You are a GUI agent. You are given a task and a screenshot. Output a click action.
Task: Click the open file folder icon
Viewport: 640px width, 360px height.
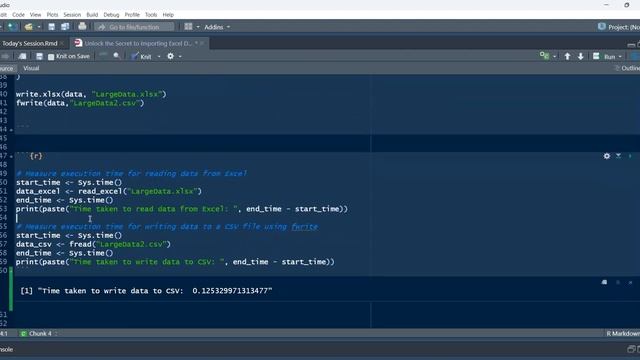(29, 27)
